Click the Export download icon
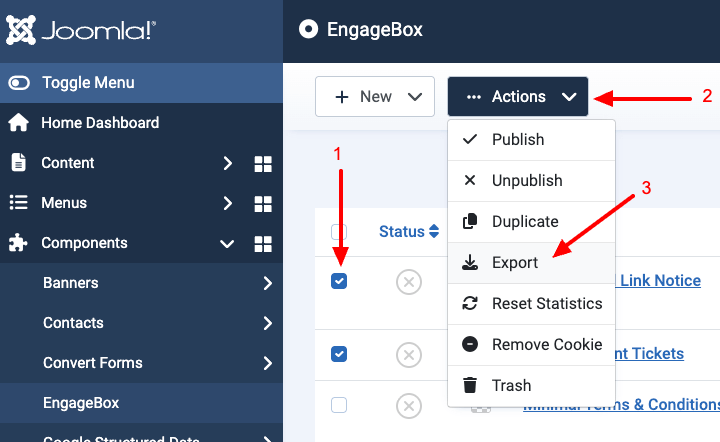Viewport: 720px width, 442px height. [470, 262]
